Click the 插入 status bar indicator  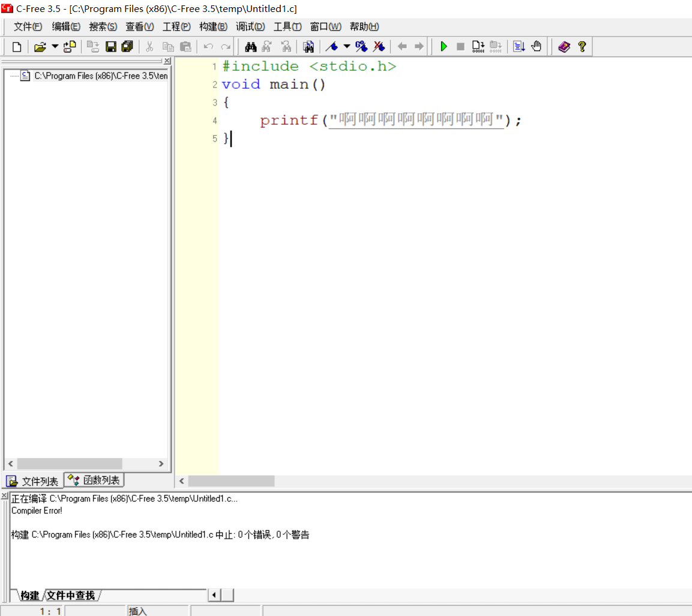(137, 611)
